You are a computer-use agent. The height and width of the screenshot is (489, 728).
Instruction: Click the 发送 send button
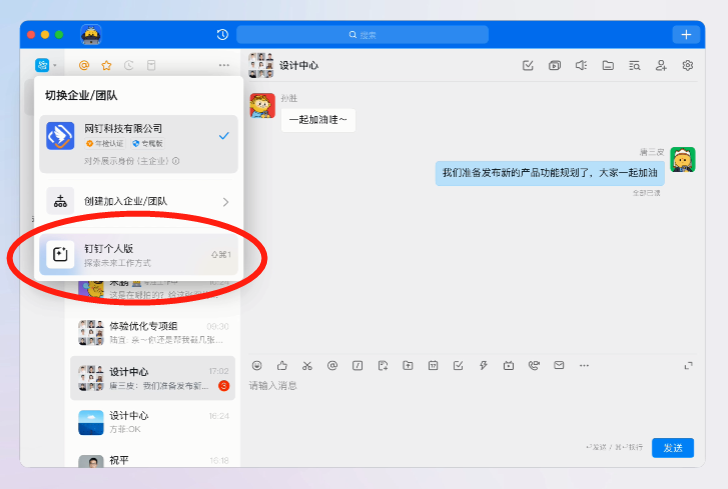tap(673, 448)
